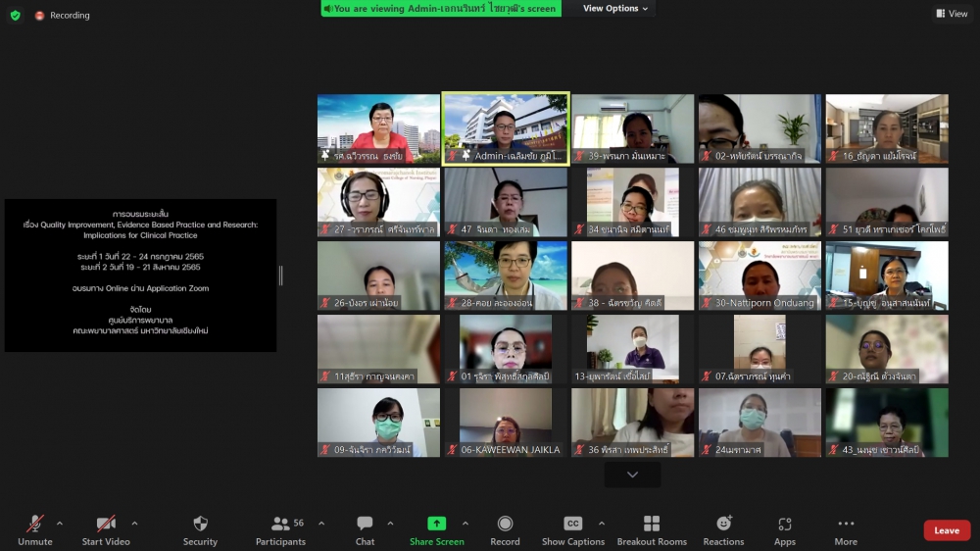Expand the View Options dropdown

pyautogui.click(x=616, y=9)
